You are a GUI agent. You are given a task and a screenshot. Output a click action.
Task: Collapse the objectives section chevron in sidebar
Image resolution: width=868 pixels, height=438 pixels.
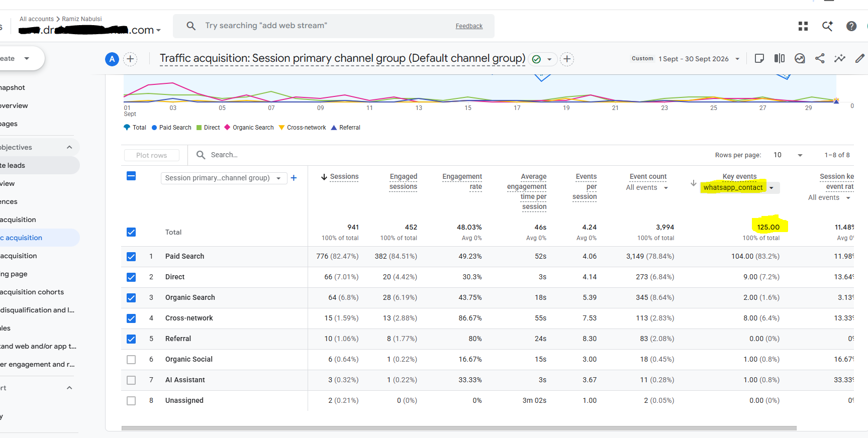tap(69, 147)
